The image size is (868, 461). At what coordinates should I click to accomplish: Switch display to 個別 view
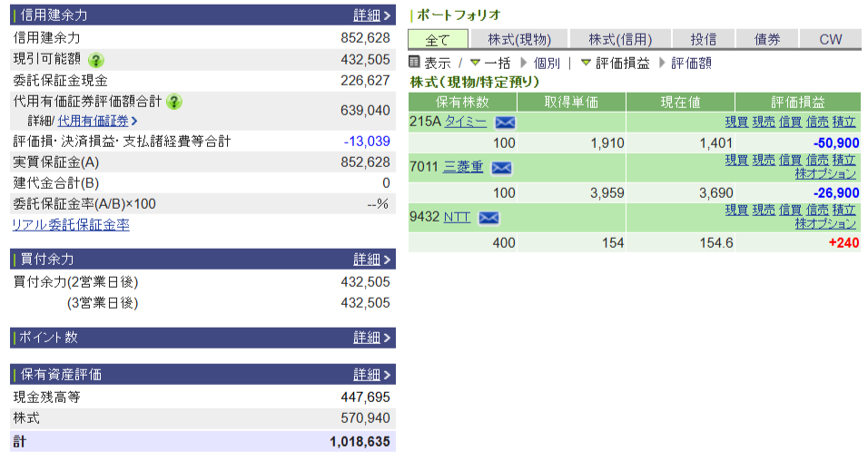(x=547, y=63)
